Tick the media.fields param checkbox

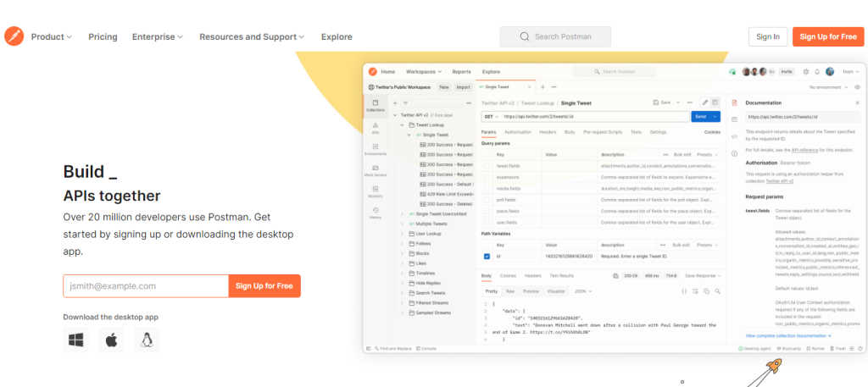(487, 189)
